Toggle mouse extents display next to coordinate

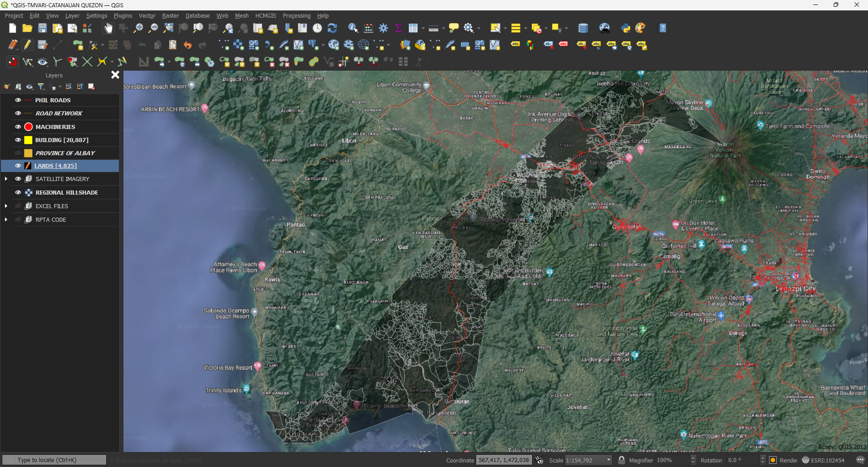click(x=539, y=460)
